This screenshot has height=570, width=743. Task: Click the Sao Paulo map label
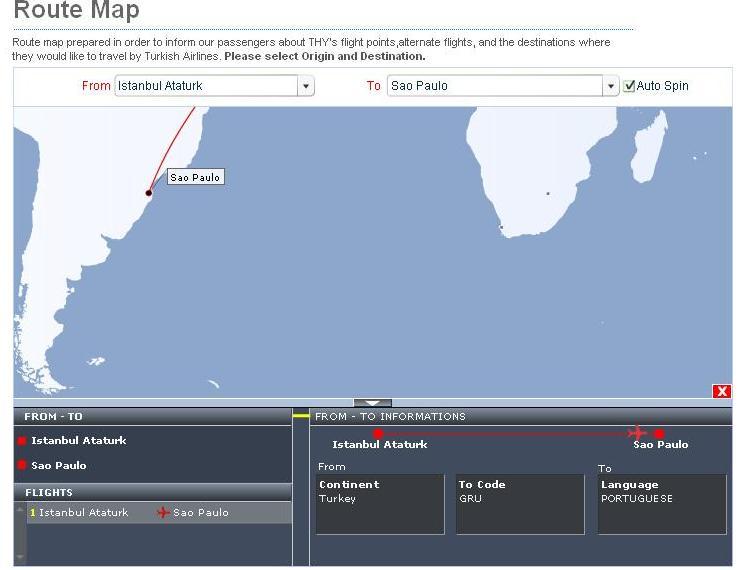195,177
